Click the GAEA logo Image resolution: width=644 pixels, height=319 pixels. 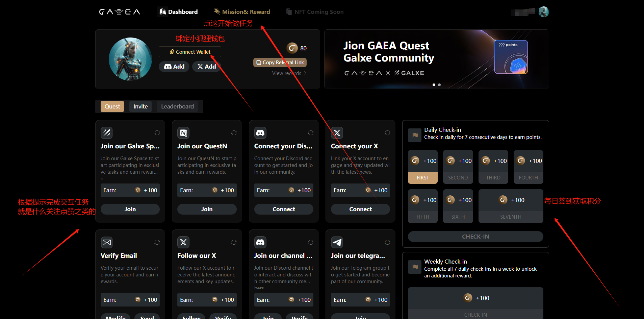[x=120, y=12]
